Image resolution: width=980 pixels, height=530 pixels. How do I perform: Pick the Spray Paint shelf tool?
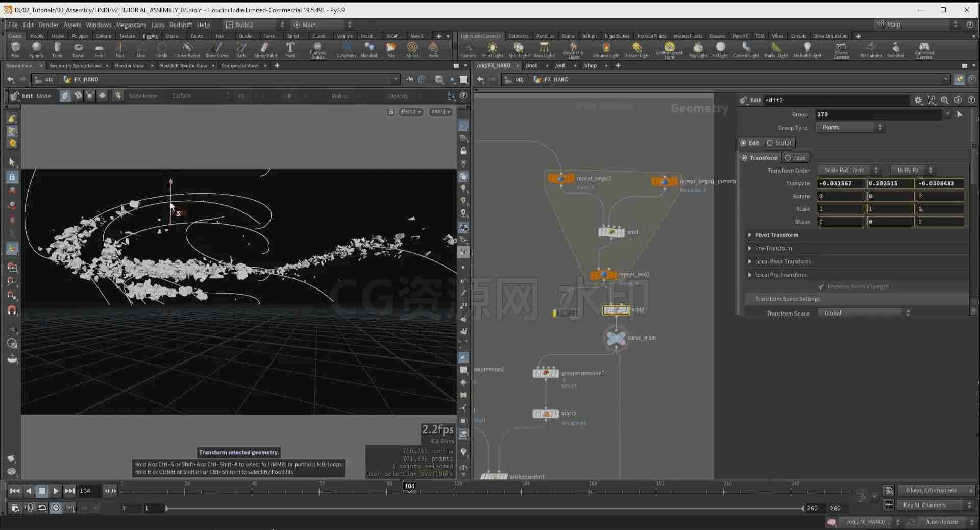[x=265, y=50]
